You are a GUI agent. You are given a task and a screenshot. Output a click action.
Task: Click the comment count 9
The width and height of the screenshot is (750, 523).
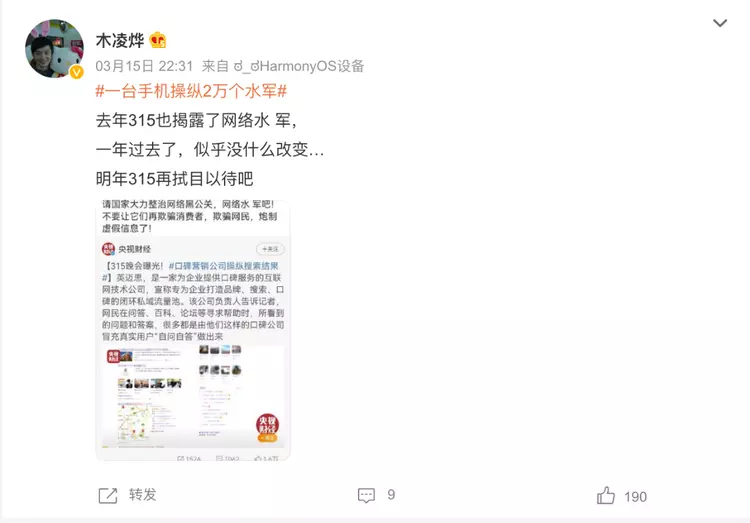391,495
